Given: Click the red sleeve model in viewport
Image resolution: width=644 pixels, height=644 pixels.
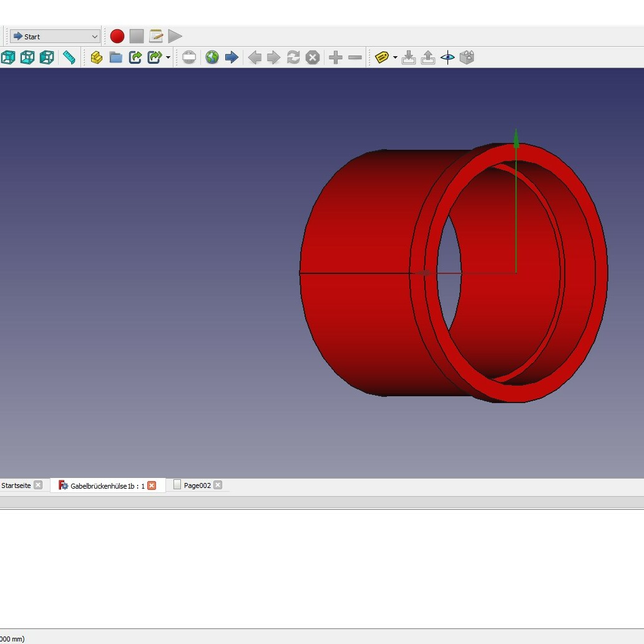Looking at the screenshot, I should [356, 312].
